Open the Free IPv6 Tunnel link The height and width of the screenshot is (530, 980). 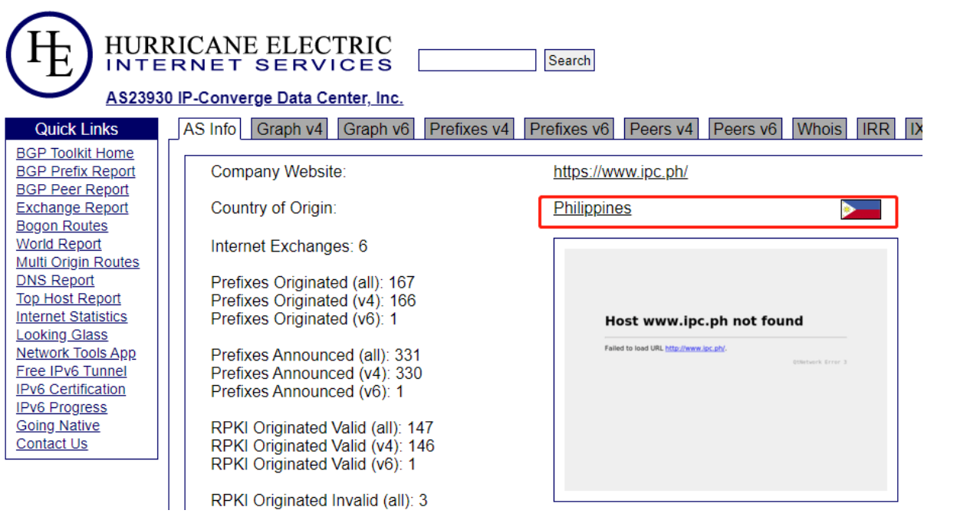click(x=71, y=371)
